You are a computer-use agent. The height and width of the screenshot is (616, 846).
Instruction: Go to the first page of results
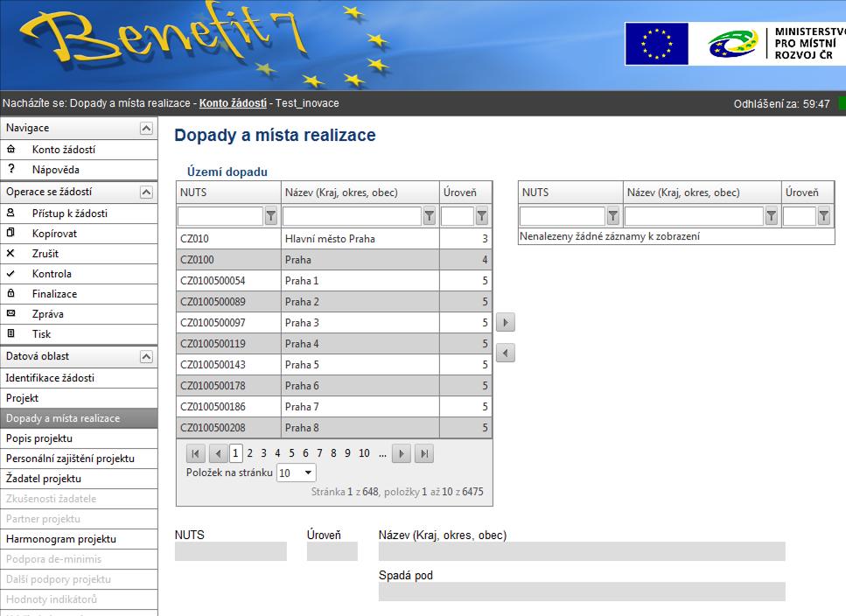(x=195, y=453)
